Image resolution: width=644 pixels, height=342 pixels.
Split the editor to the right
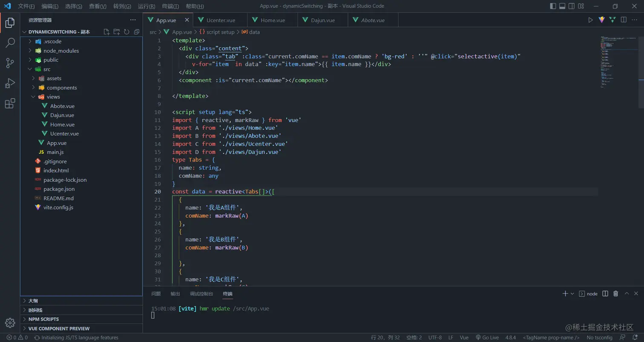click(x=624, y=20)
